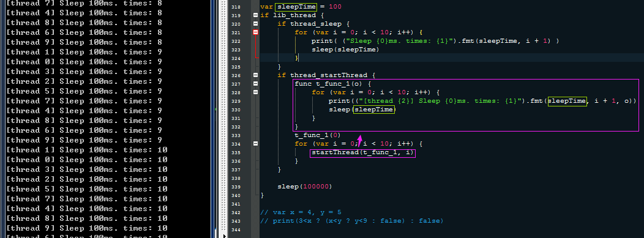Image resolution: width=644 pixels, height=238 pixels.
Task: Click console line '[thread 1] Sleep 100ms. times: 9'
Action: coord(84,52)
